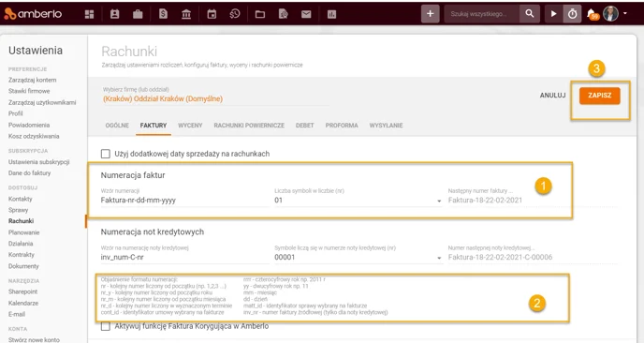Open the RACHUNKI POWIERNICZE tab
This screenshot has height=343, width=644.
pos(249,126)
